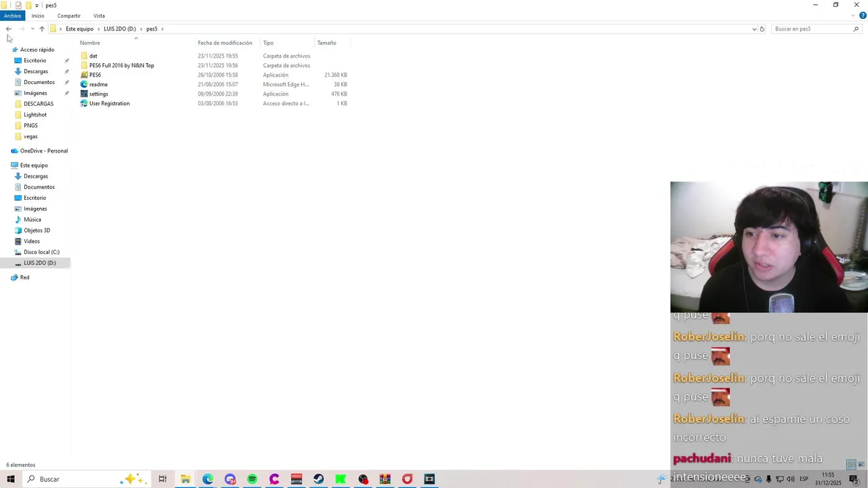Open File Explorer from the taskbar
Viewport: 868px width, 488px height.
click(185, 479)
